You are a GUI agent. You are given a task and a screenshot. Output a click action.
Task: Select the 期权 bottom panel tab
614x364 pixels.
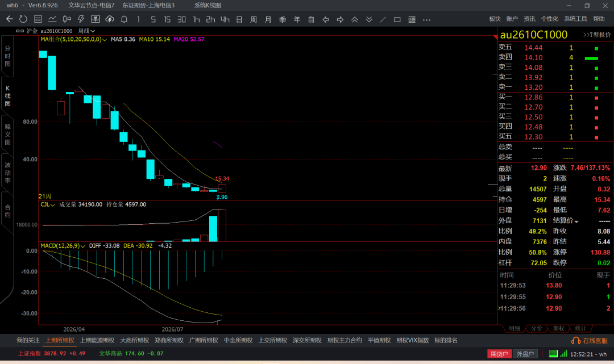(558, 328)
